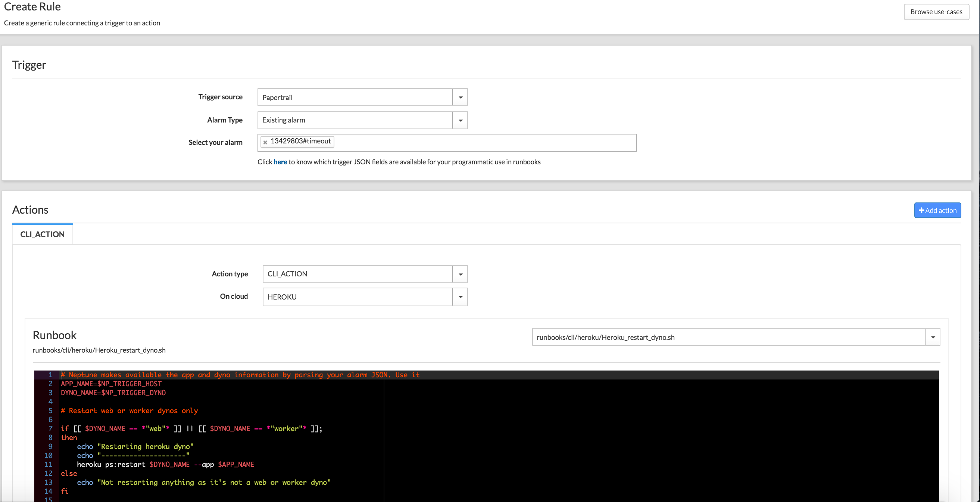Click the Alarm Type label

(x=225, y=120)
